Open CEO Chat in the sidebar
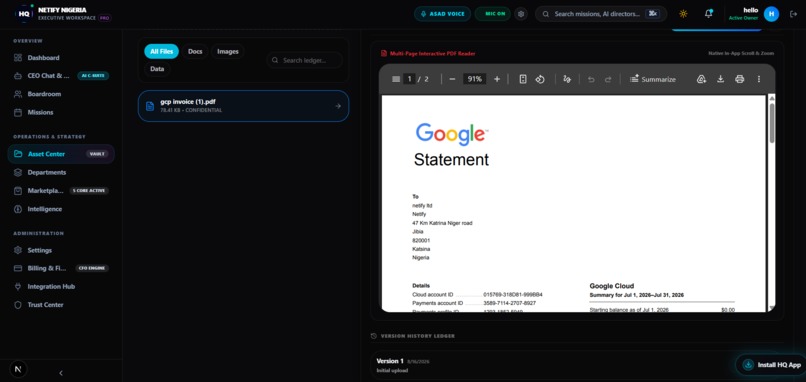This screenshot has height=382, width=806. [x=61, y=76]
